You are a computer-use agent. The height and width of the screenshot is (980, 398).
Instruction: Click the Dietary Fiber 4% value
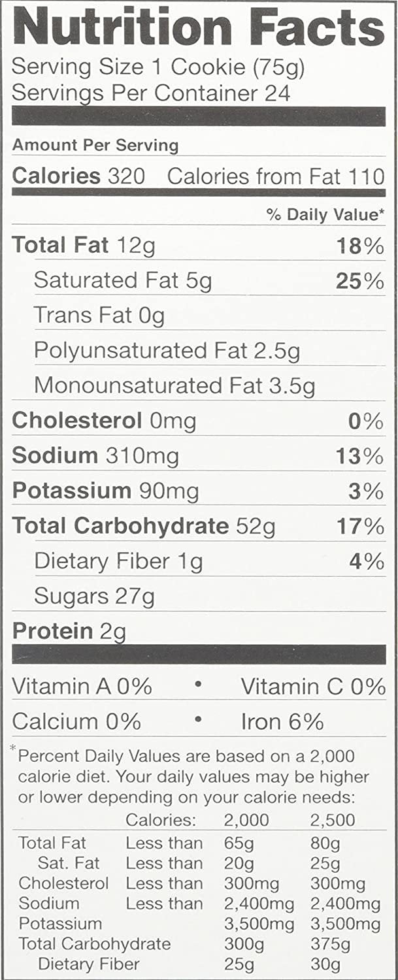[x=367, y=561]
